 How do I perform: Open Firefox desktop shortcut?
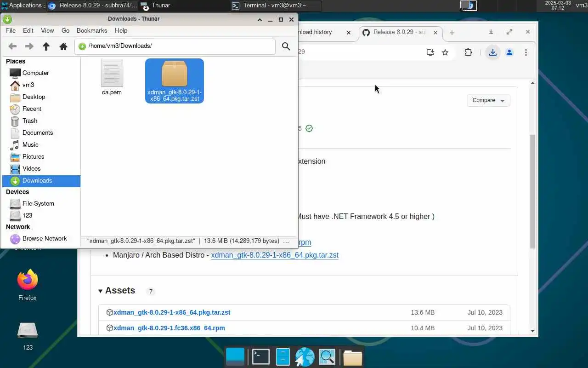[x=28, y=284]
